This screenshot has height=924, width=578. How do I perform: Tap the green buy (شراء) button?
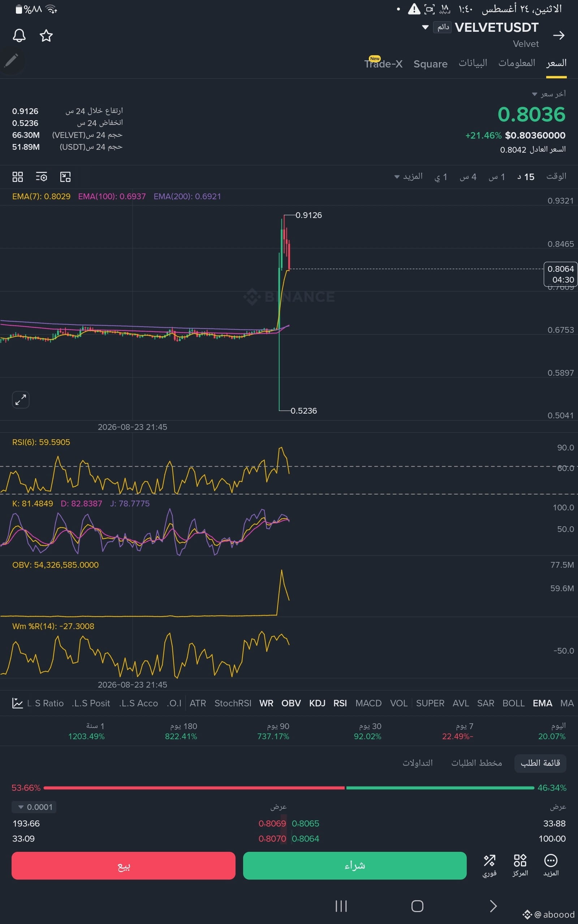coord(355,865)
